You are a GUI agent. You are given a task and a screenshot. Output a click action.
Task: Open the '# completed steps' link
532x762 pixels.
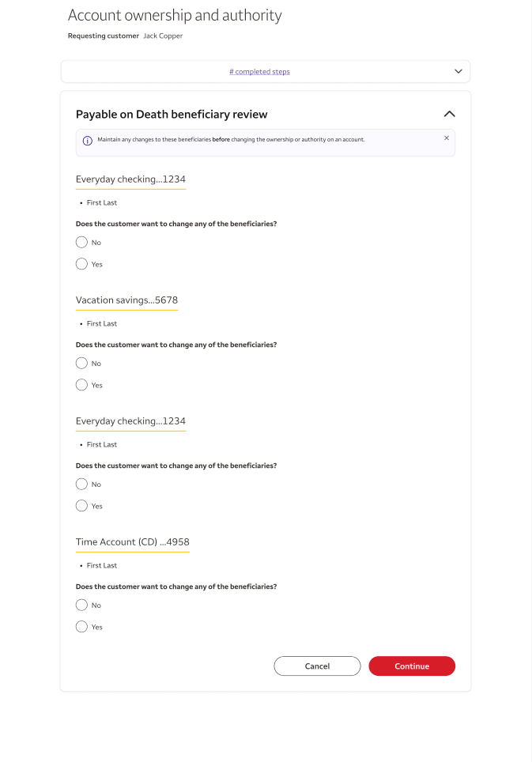259,72
